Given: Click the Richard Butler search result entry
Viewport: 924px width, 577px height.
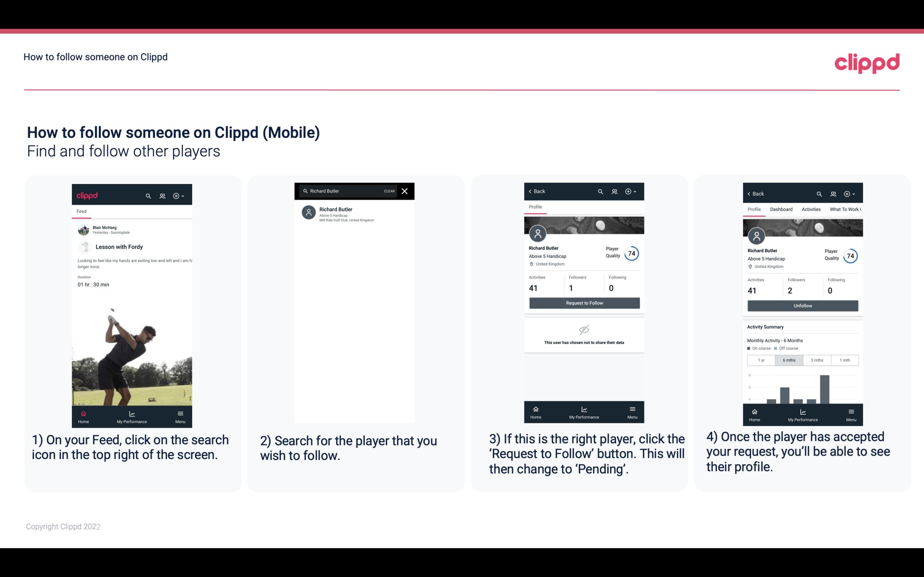Looking at the screenshot, I should pyautogui.click(x=355, y=213).
